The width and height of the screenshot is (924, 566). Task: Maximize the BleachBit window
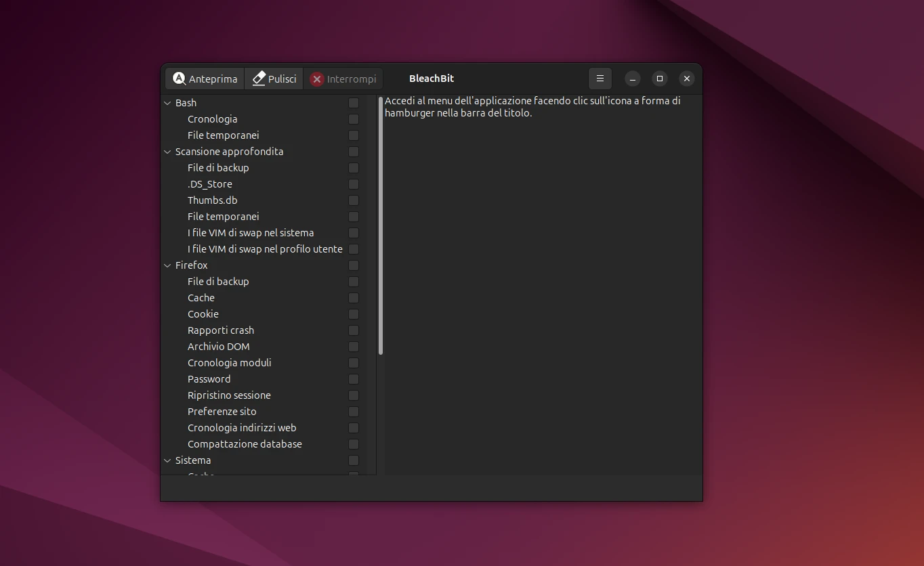[x=659, y=79]
